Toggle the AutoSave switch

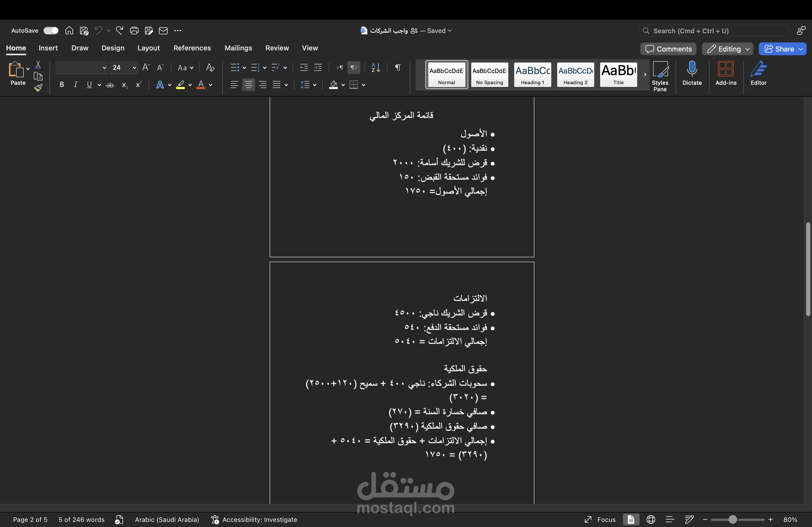coord(51,31)
